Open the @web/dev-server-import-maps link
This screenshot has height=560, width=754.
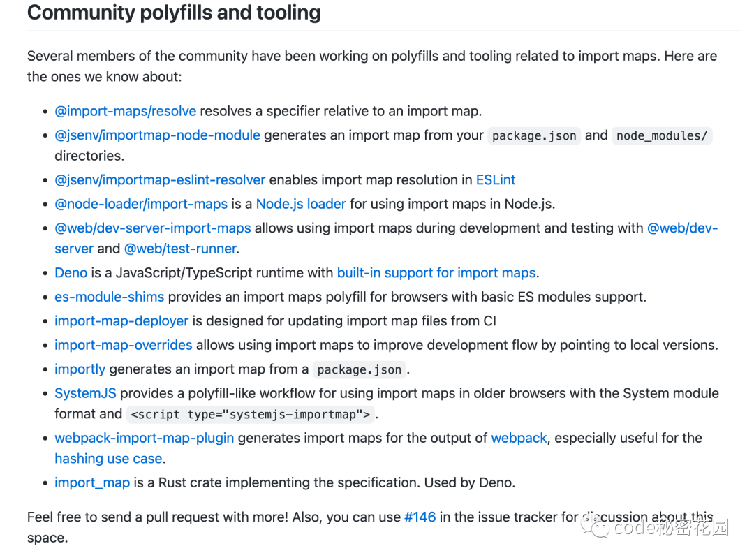coord(152,228)
